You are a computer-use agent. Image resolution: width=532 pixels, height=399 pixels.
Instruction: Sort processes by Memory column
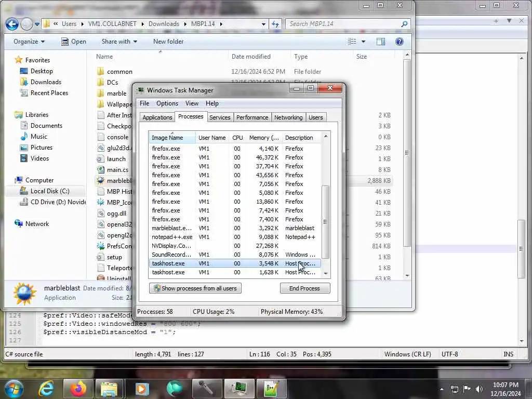coord(264,138)
